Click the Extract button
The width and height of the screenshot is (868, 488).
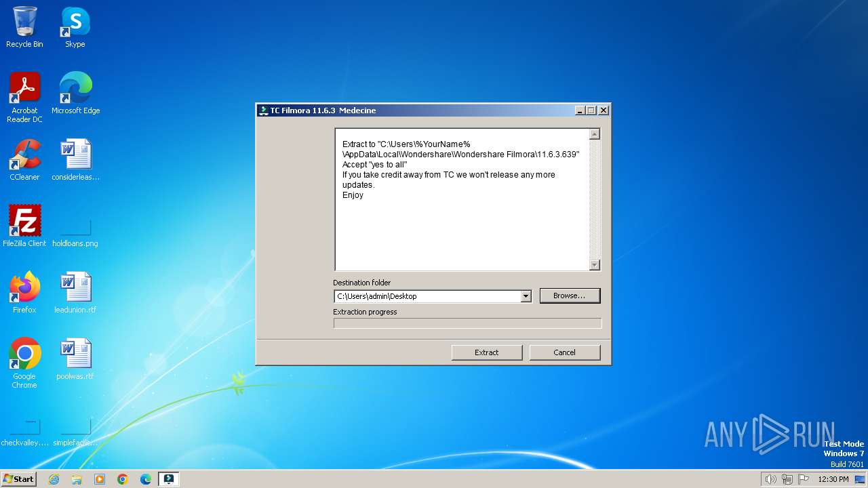[x=486, y=352]
